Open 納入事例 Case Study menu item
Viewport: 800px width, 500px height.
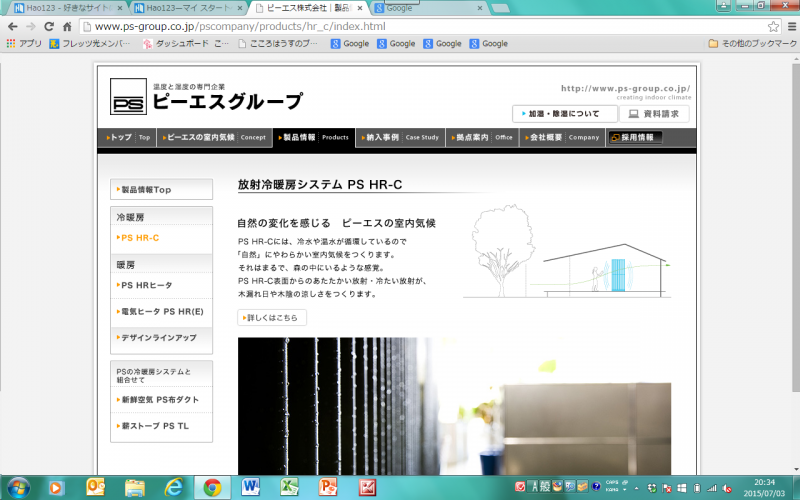[400, 137]
